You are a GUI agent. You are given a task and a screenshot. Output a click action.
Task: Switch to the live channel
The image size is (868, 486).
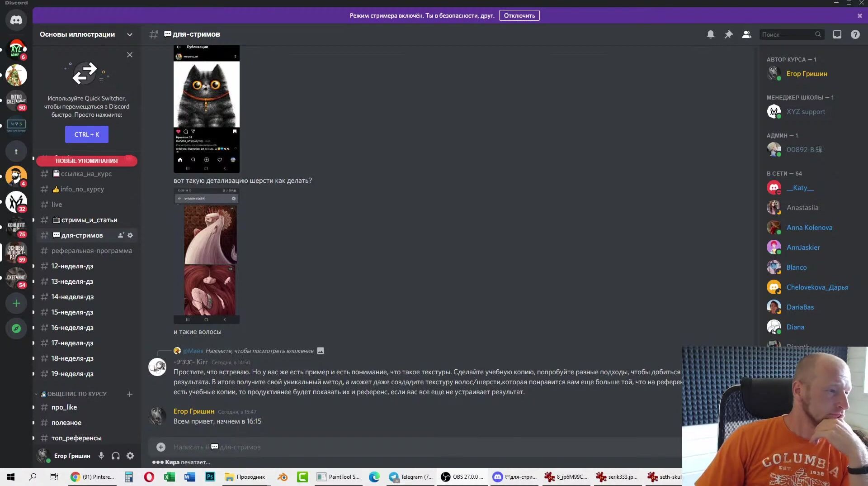click(87, 205)
